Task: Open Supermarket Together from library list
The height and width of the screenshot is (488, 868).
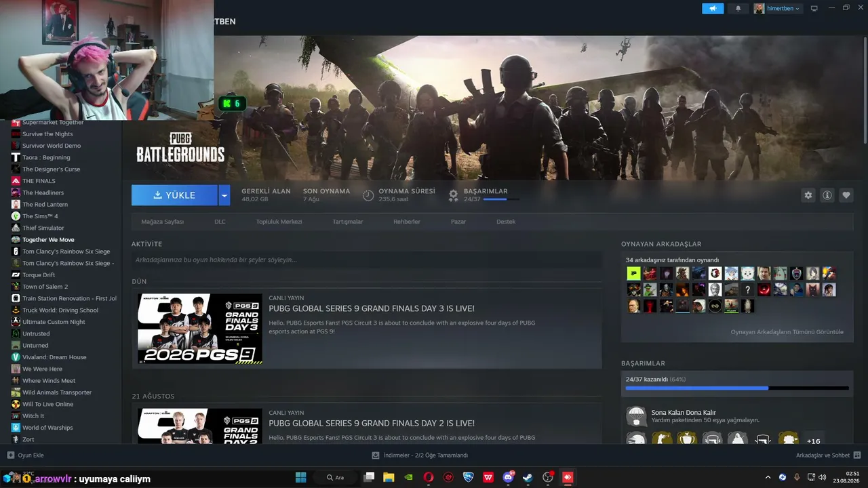Action: (x=53, y=122)
